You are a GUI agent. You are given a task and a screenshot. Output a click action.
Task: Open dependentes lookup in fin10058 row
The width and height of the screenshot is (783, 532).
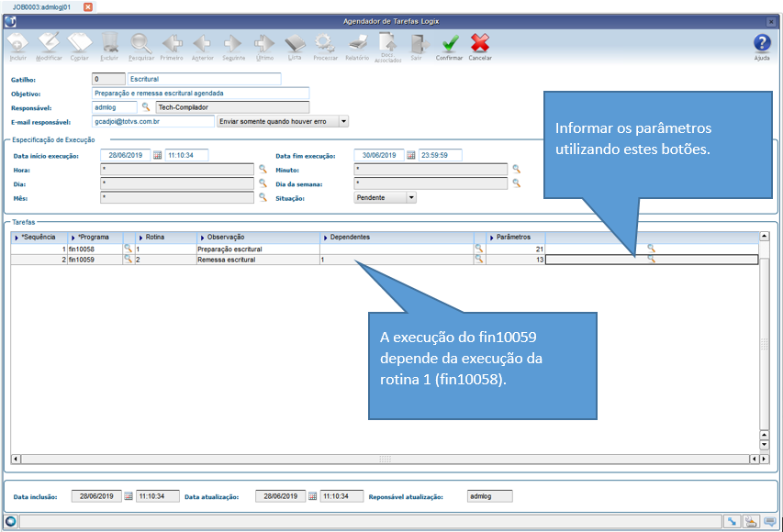pyautogui.click(x=479, y=248)
